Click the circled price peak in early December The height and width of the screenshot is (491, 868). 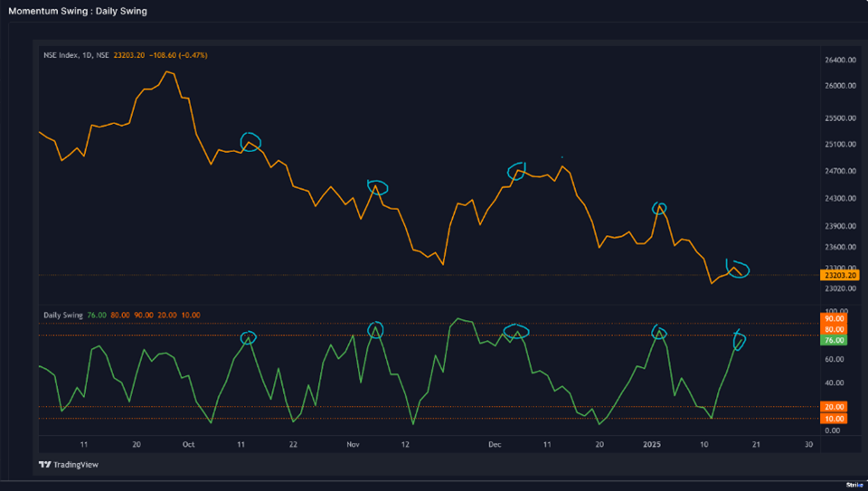[517, 171]
